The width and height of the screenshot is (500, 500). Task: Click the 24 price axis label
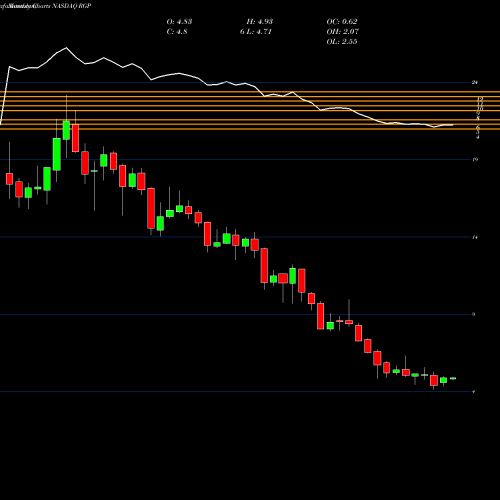point(475,82)
